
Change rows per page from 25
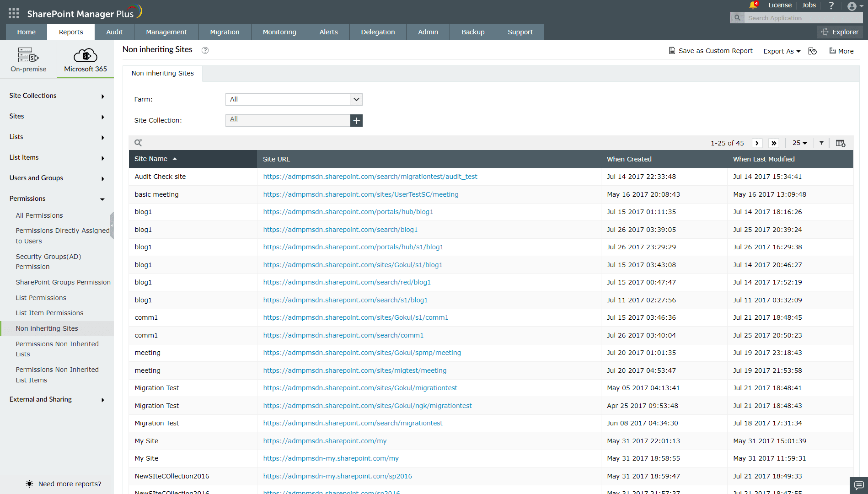point(799,143)
